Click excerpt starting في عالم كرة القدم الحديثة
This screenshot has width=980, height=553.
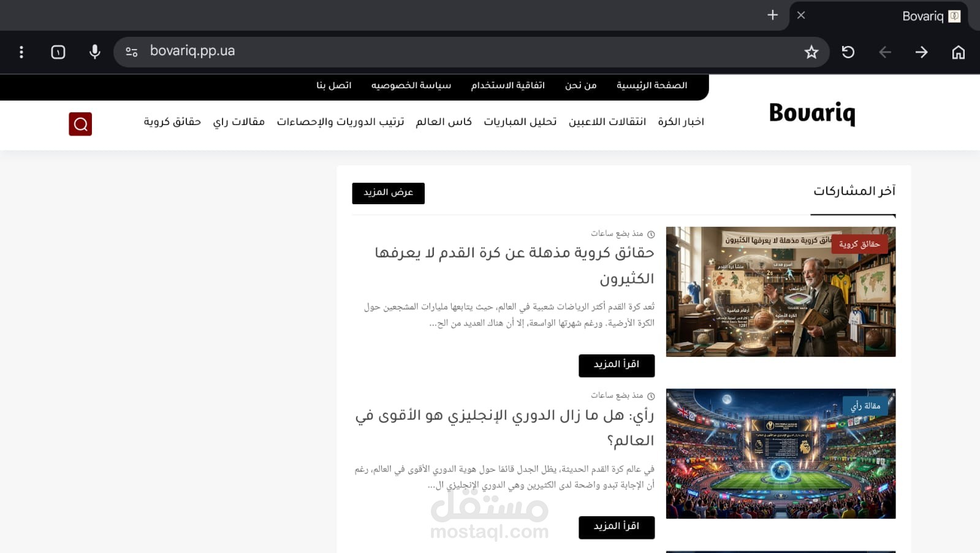coord(504,477)
